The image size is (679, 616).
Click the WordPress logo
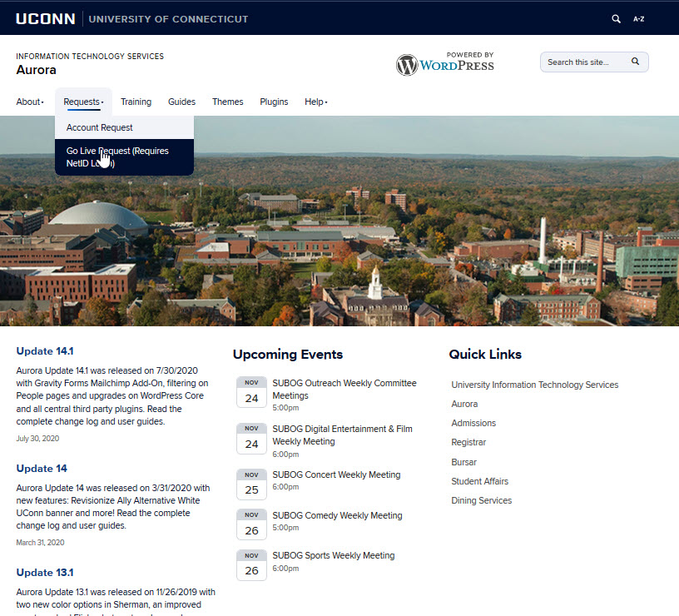point(444,63)
